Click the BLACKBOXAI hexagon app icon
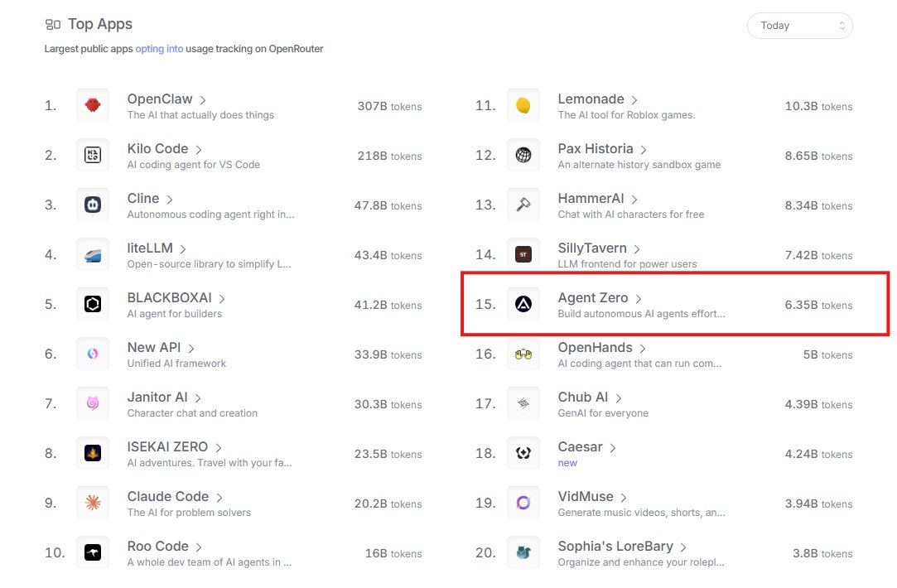 click(93, 304)
